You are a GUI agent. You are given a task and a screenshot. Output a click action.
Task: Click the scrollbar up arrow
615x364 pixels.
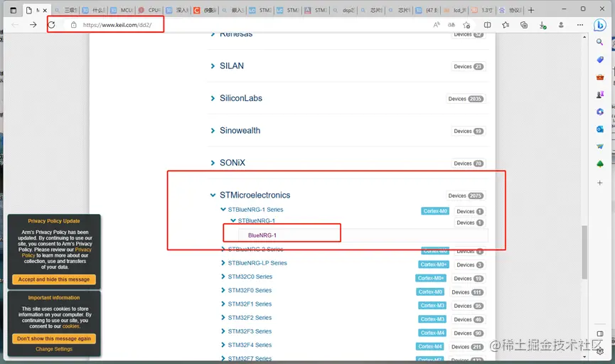coord(584,37)
